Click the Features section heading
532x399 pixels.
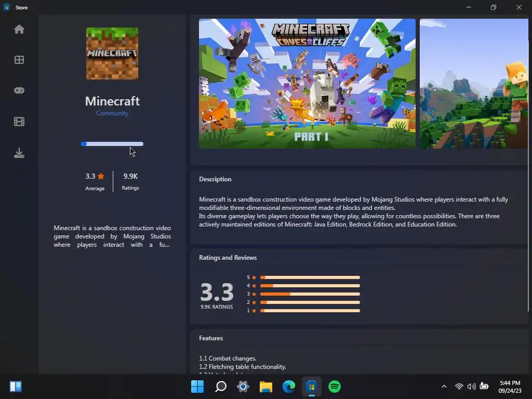coord(211,338)
